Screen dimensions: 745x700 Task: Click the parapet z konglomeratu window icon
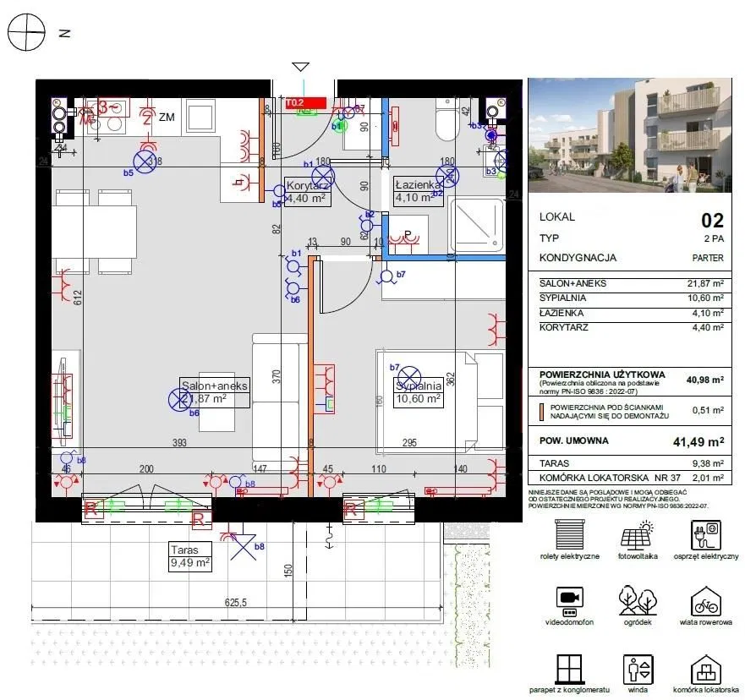click(x=569, y=668)
